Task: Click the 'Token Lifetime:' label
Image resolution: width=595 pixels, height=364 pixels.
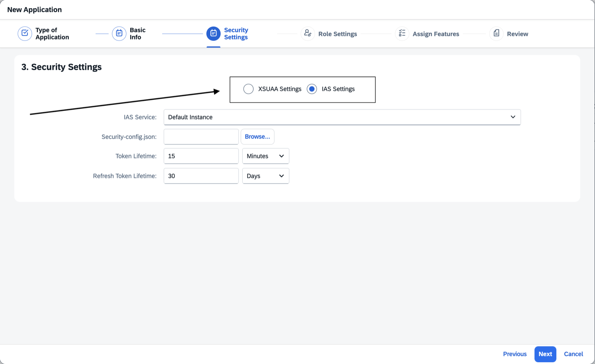Action: 136,156
